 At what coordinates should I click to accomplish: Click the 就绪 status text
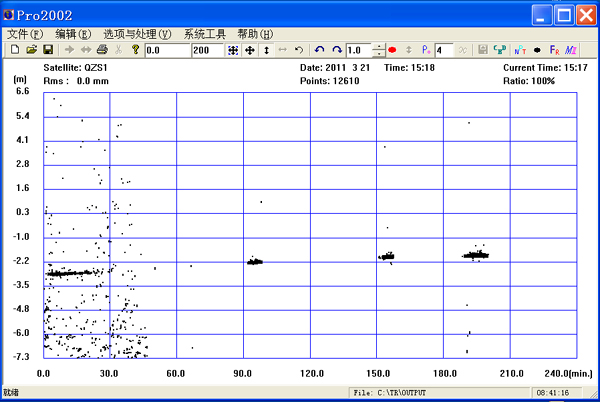tap(11, 392)
